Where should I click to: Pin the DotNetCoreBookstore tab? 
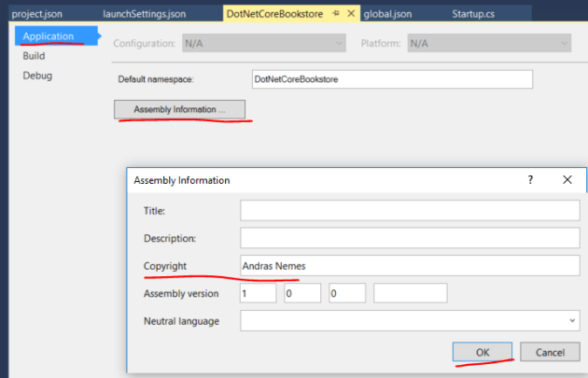point(336,13)
